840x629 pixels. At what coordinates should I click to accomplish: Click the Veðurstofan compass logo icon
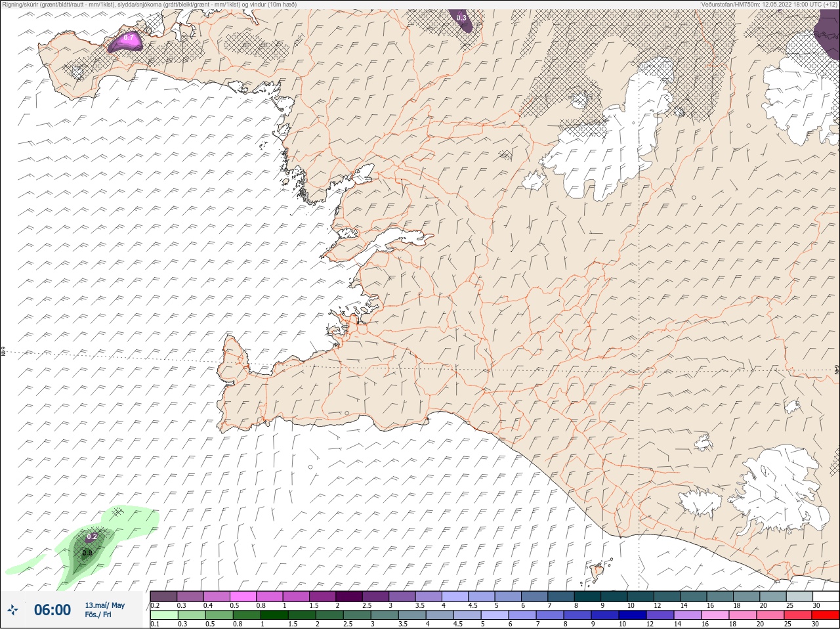pyautogui.click(x=12, y=610)
